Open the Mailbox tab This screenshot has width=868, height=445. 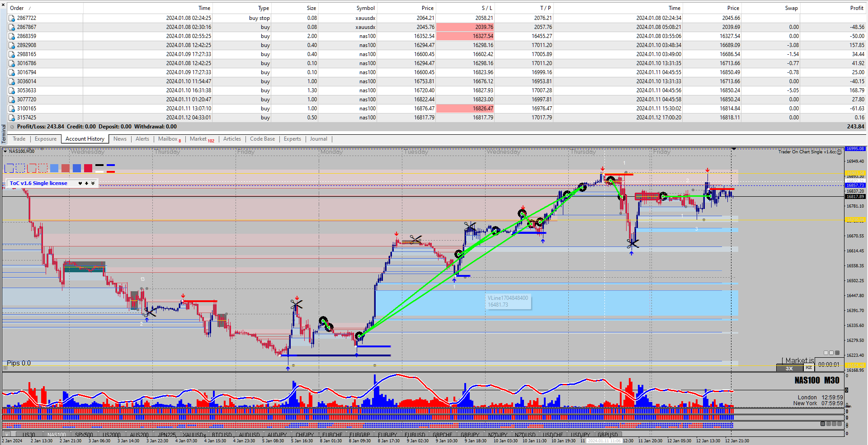(x=169, y=139)
